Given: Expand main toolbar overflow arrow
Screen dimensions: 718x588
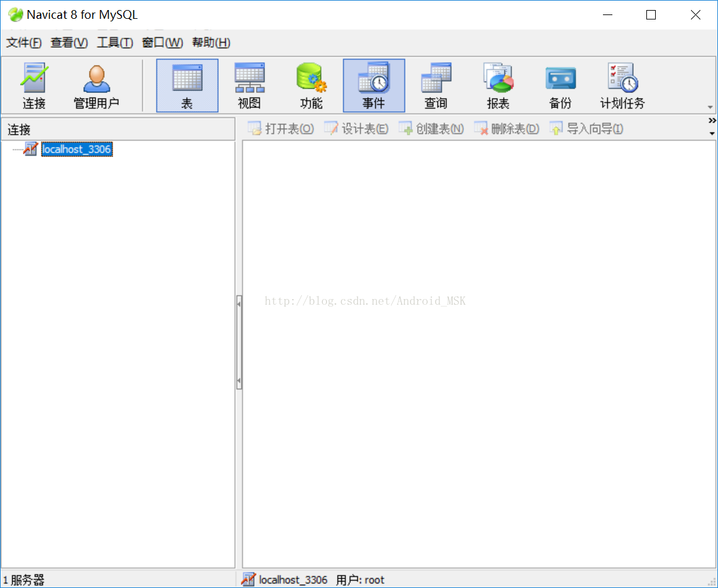Looking at the screenshot, I should point(710,107).
